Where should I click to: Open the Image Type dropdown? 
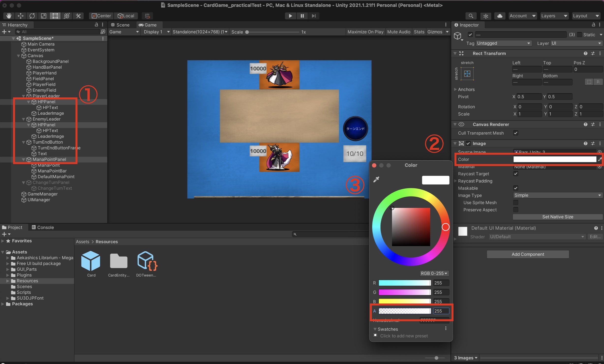coord(557,195)
